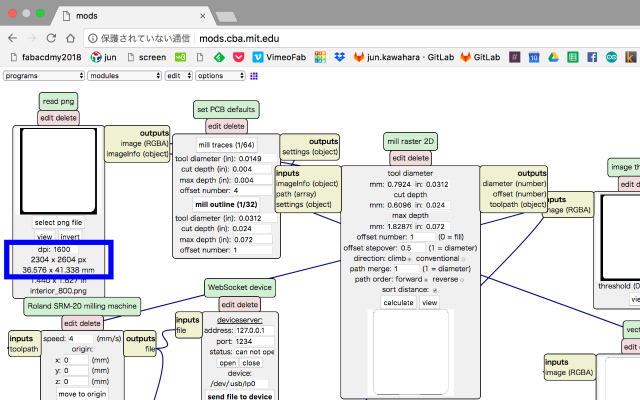Open jun.kawahara GitLab bookmark
Viewport: 640px width, 400px height.
click(404, 57)
